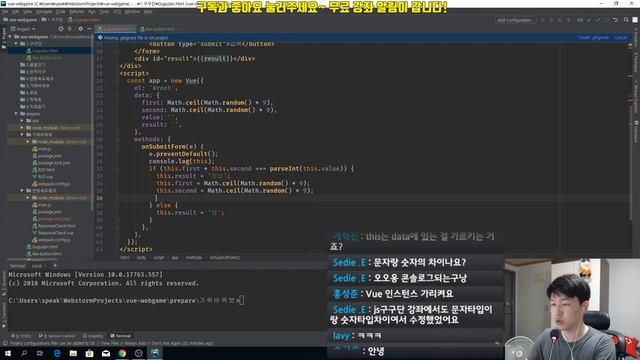Click the Create .gitignore link
640x360 pixels.
click(x=593, y=38)
